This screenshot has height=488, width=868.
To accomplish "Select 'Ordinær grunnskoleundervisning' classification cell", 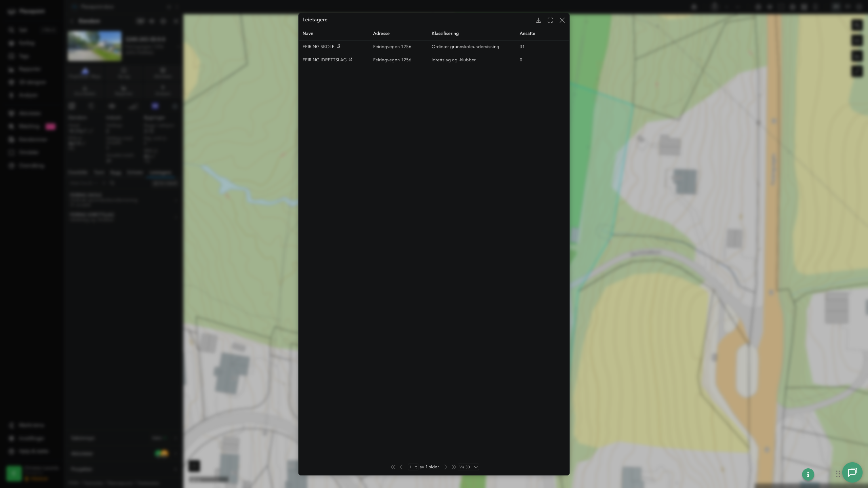I will click(465, 47).
